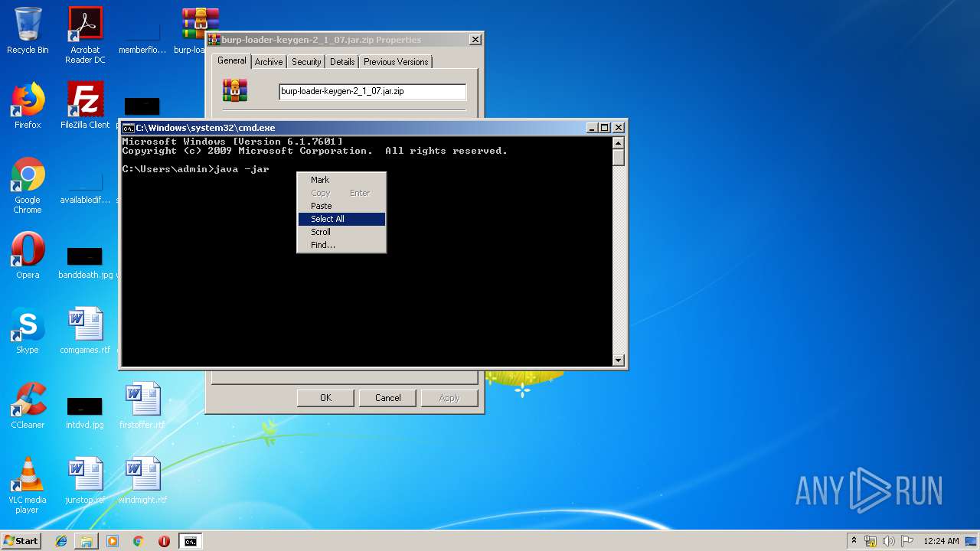Open Windows Explorer from taskbar
The width and height of the screenshot is (980, 551).
pos(87,541)
